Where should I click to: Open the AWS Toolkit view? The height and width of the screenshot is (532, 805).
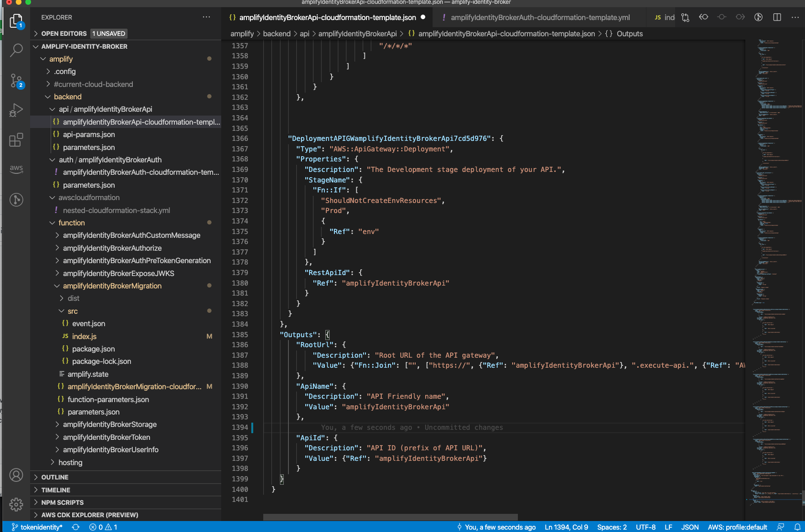[x=16, y=169]
